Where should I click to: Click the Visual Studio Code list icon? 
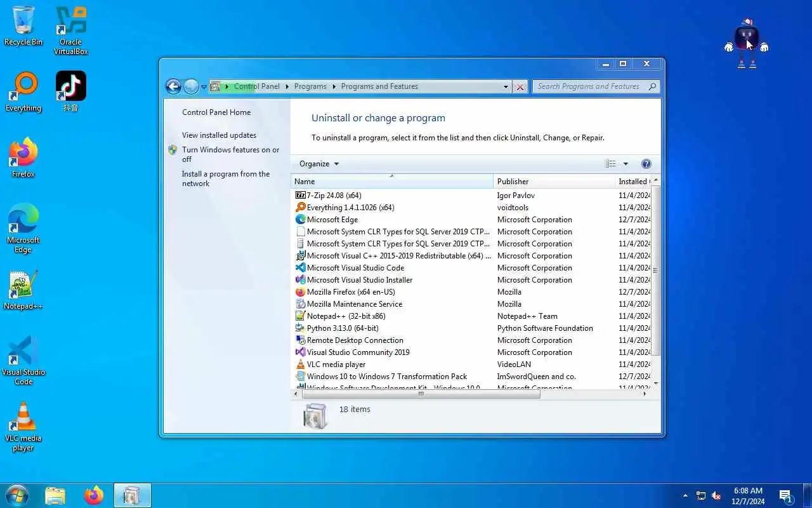coord(301,268)
